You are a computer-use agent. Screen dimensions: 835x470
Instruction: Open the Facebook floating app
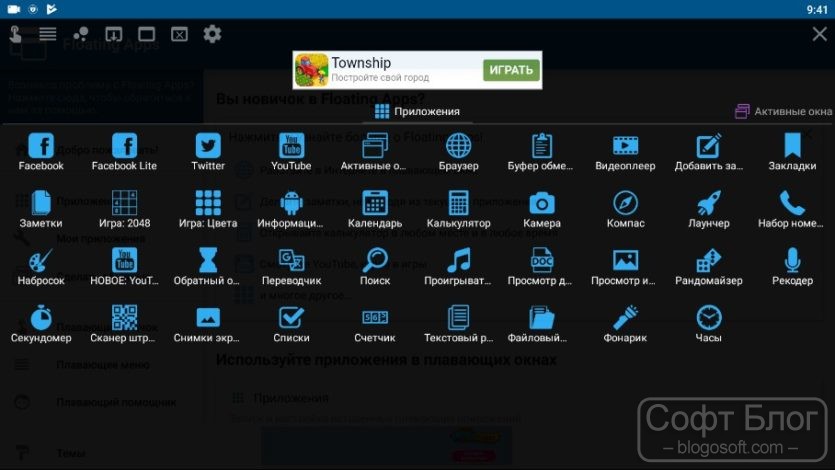[x=41, y=152]
